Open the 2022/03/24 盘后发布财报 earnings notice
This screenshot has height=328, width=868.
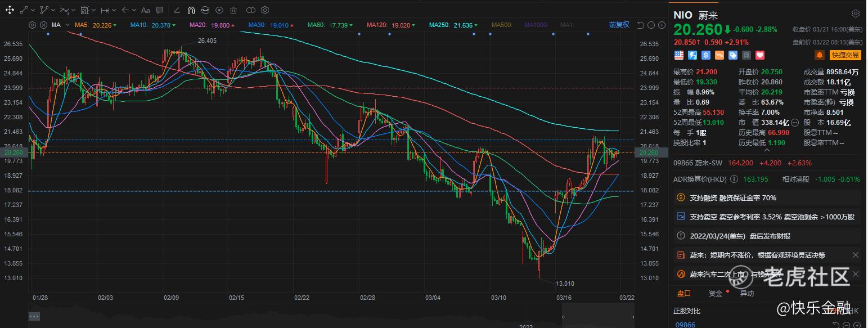[x=767, y=236]
